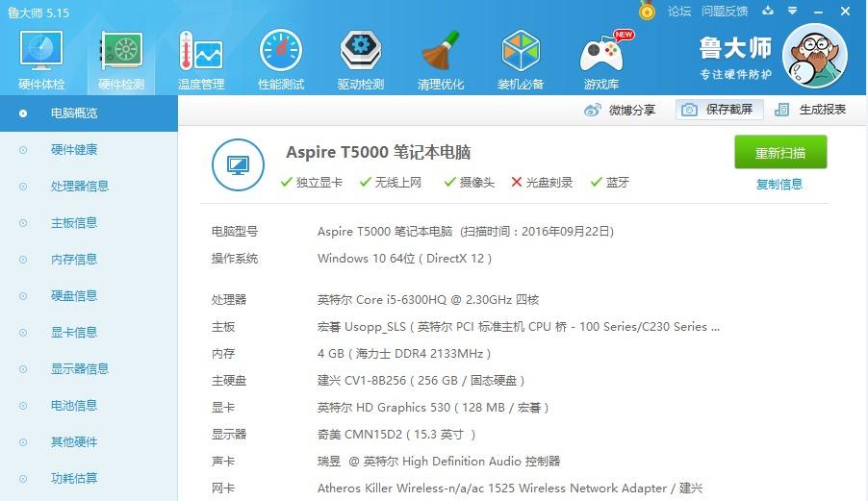Click 生成报表 generate report

810,110
